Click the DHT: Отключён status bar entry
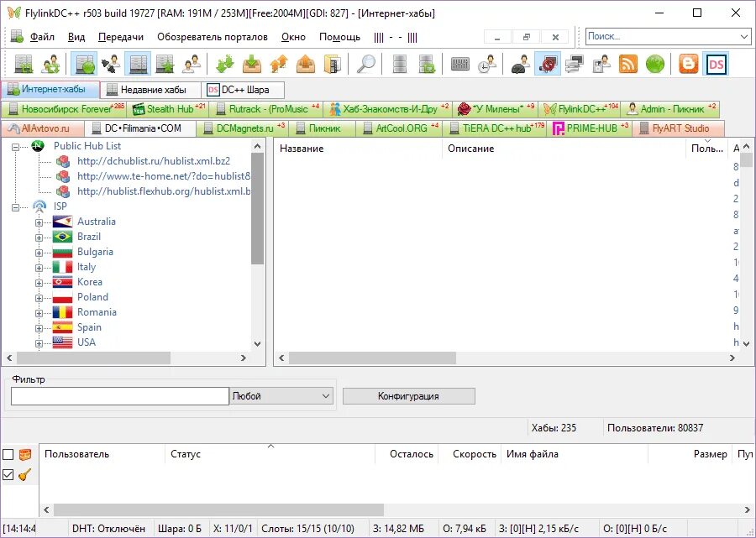756x538 pixels. 108,529
